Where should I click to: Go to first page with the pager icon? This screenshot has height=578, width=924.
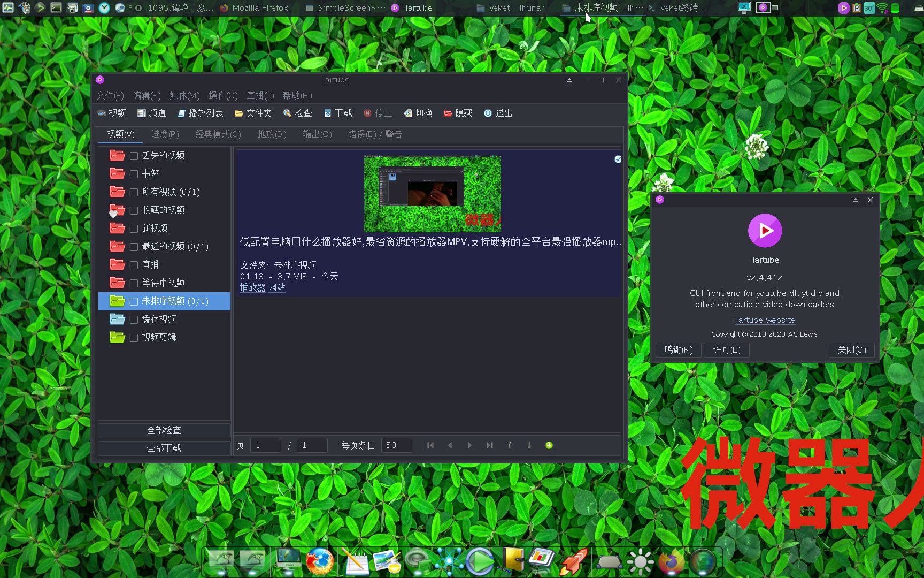(x=430, y=445)
